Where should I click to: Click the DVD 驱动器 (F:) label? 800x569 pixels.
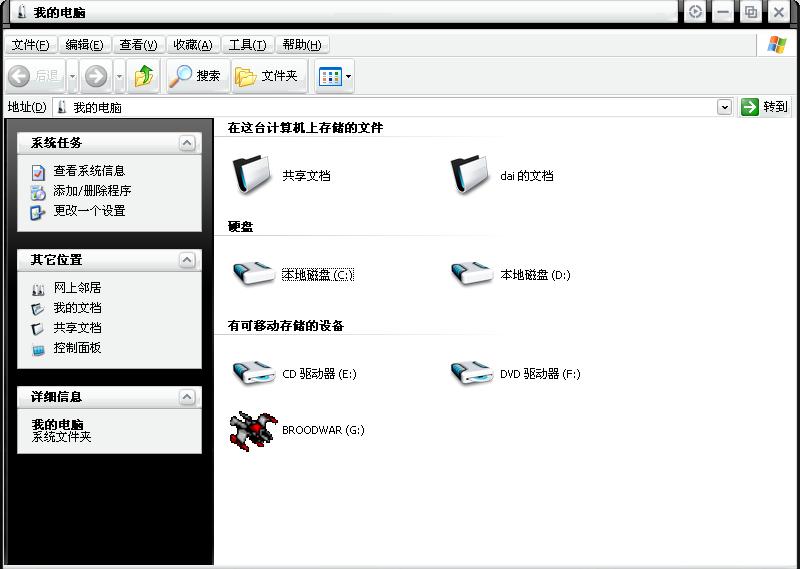tap(540, 374)
